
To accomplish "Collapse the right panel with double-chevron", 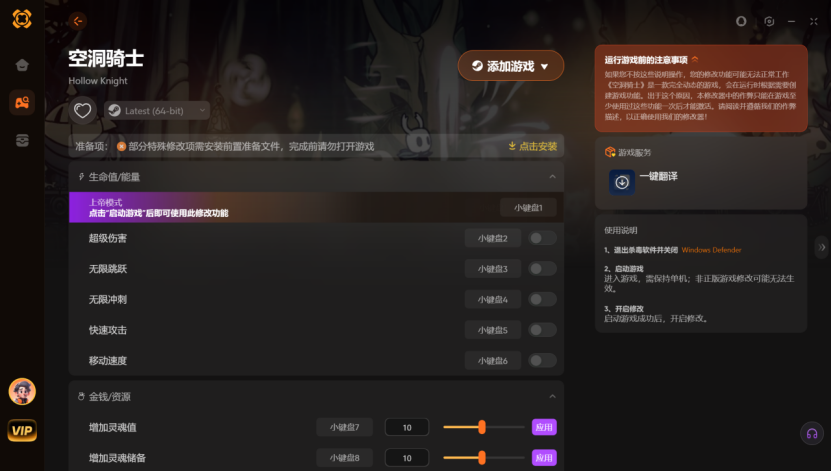I will pyautogui.click(x=821, y=247).
